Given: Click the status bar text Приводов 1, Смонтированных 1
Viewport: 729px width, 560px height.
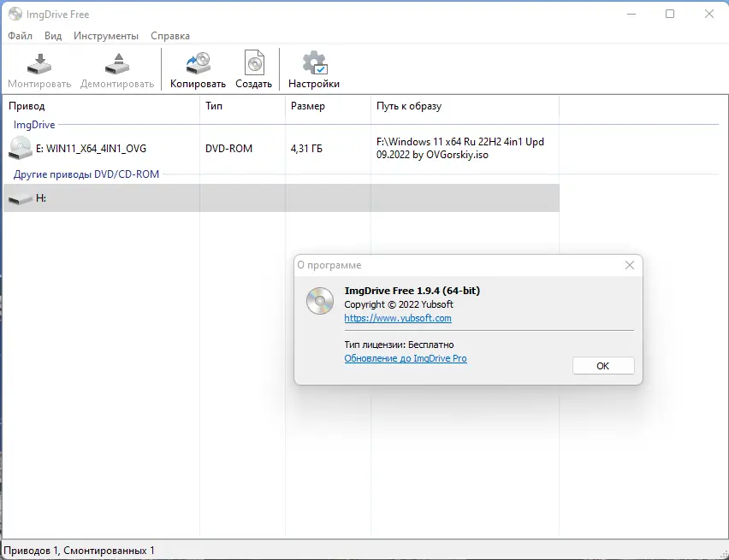Looking at the screenshot, I should [x=79, y=551].
